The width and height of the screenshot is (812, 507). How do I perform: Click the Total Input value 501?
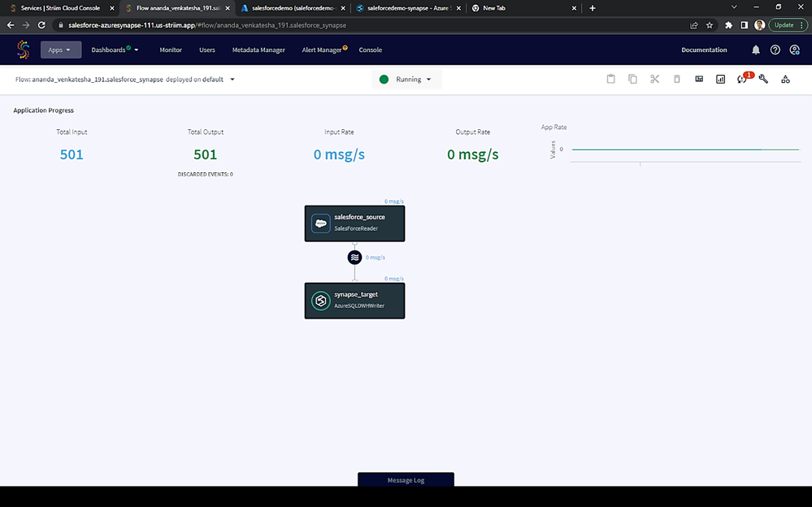tap(72, 154)
